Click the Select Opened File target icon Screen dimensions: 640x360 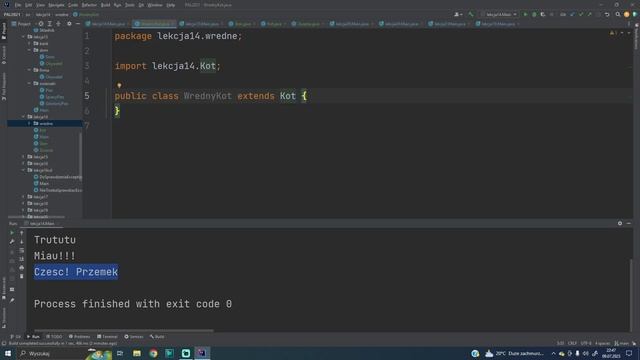[41, 24]
